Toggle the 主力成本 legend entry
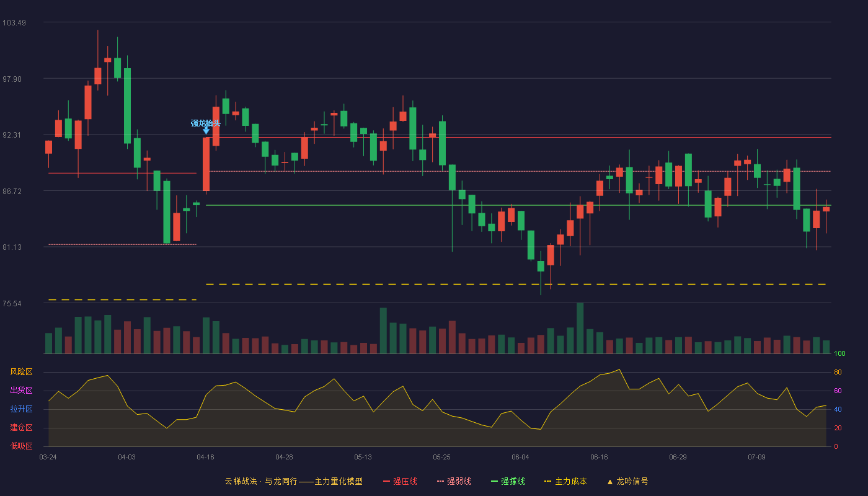Screen dimensions: 868x496 click(x=565, y=481)
